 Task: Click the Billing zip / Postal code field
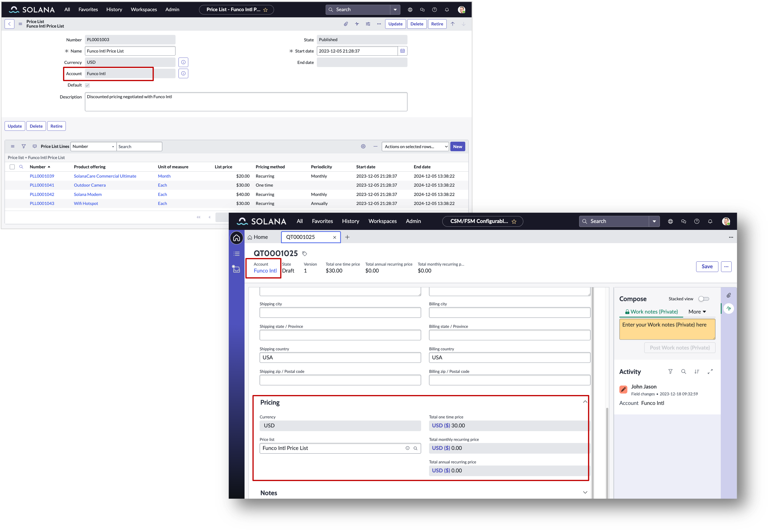509,380
